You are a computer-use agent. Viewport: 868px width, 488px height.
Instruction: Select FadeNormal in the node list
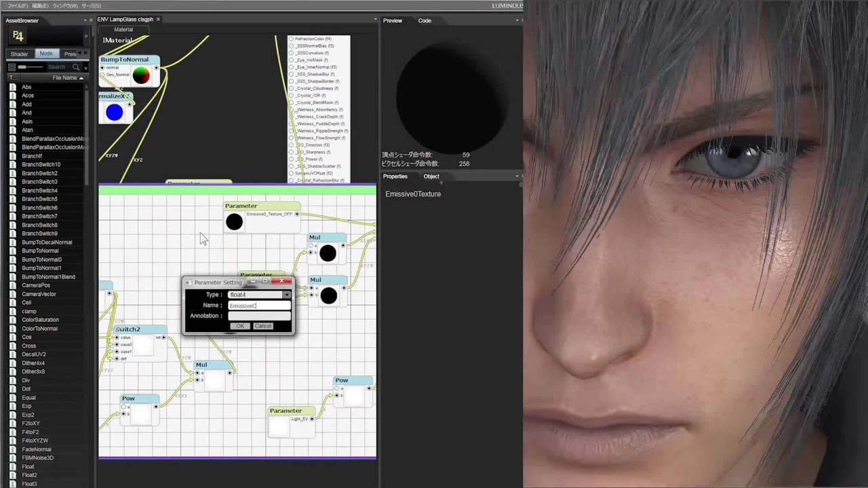(x=37, y=449)
